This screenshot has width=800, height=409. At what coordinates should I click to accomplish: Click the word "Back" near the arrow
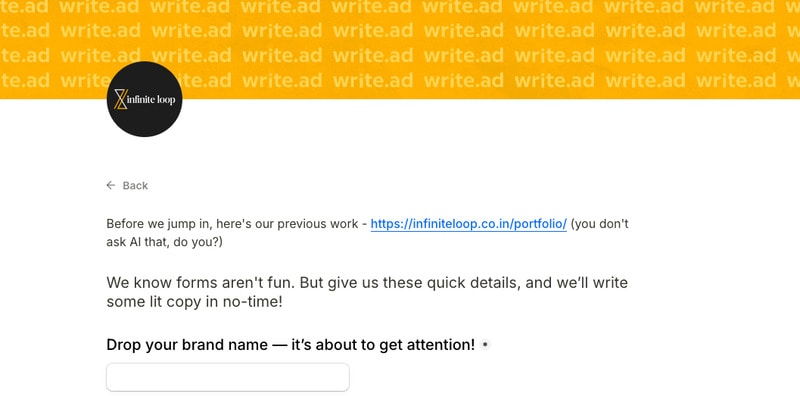(x=135, y=185)
